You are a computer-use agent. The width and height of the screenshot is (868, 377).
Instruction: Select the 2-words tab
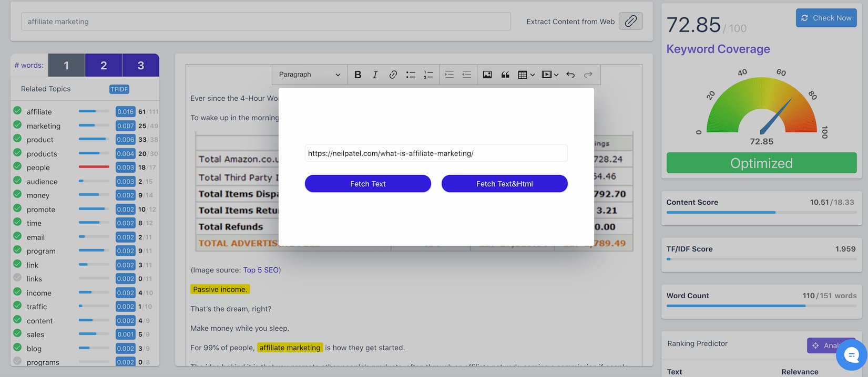click(104, 65)
